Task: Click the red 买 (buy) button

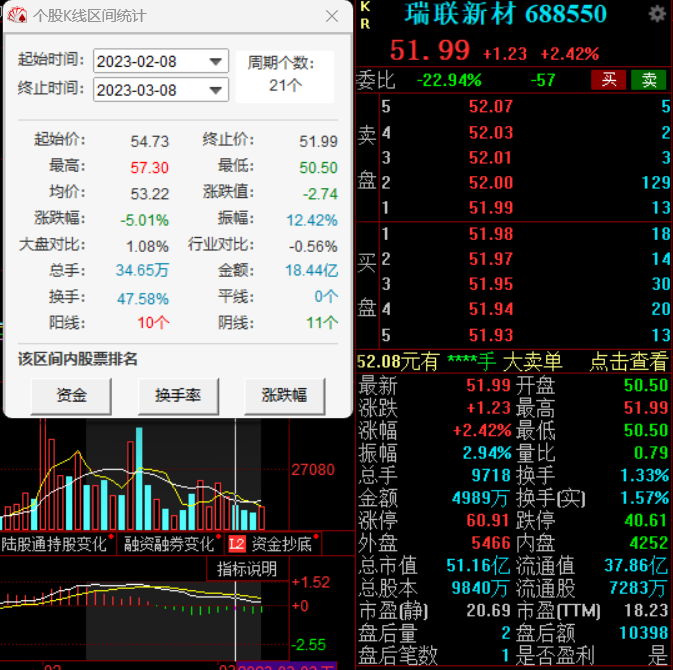Action: (607, 79)
